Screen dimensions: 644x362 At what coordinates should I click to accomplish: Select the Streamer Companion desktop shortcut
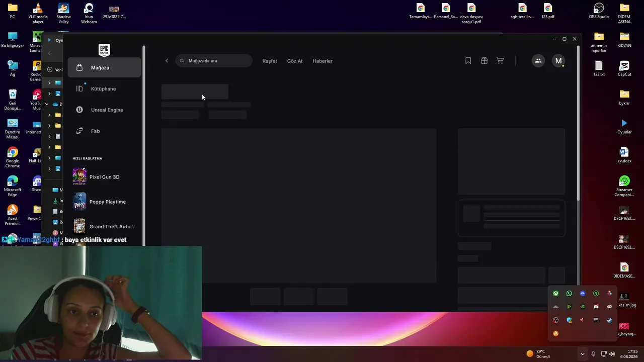624,186
